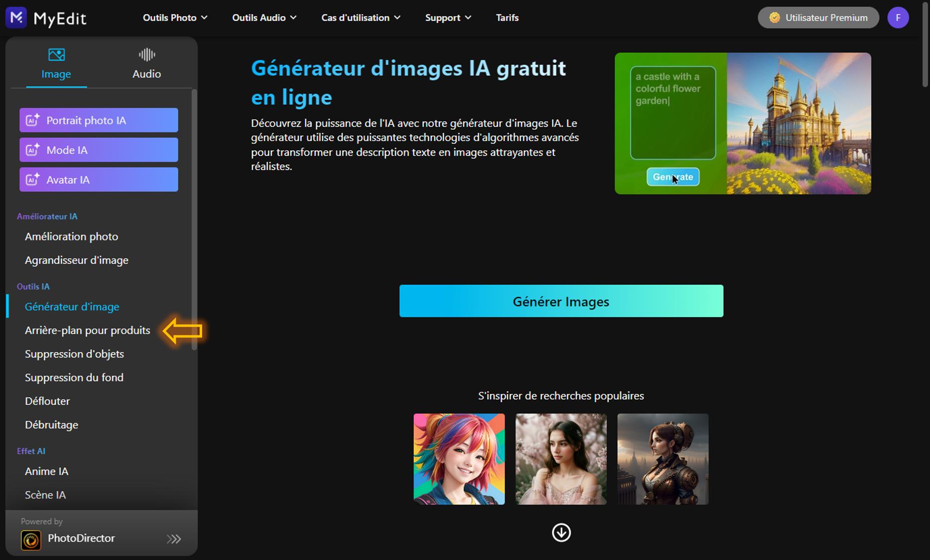Launch the Avatar IA tool
The height and width of the screenshot is (560, 930).
point(98,180)
